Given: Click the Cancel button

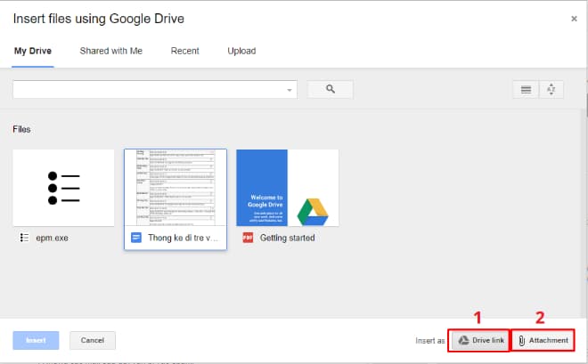Looking at the screenshot, I should 93,340.
